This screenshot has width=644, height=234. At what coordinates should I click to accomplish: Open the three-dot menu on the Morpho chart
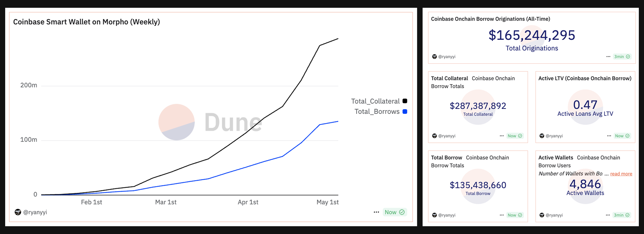click(x=376, y=212)
